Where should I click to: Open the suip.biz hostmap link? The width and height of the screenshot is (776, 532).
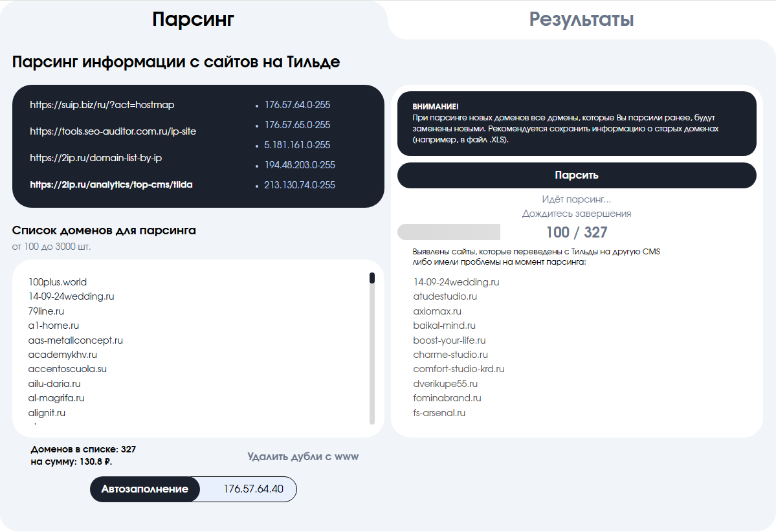102,105
